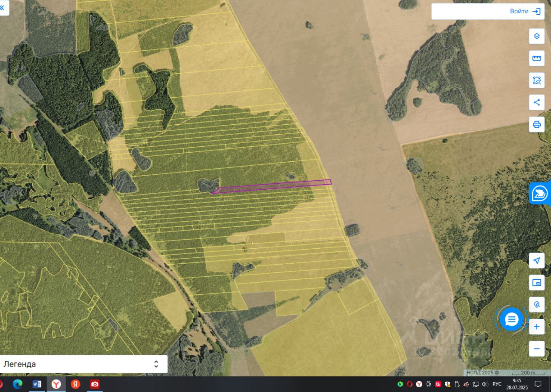Viewport: 551px width, 392px height.
Task: Click the blue assistant side tab
Action: (x=540, y=193)
